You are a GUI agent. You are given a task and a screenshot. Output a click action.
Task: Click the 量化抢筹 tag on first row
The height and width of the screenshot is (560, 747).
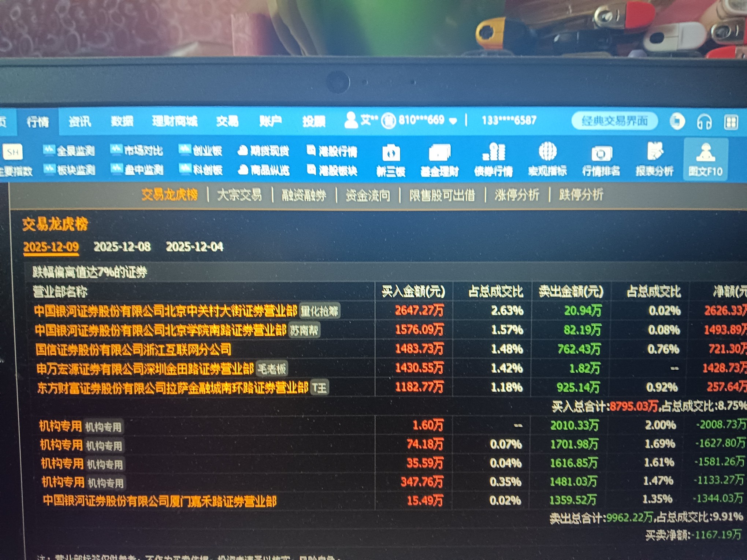(x=319, y=311)
